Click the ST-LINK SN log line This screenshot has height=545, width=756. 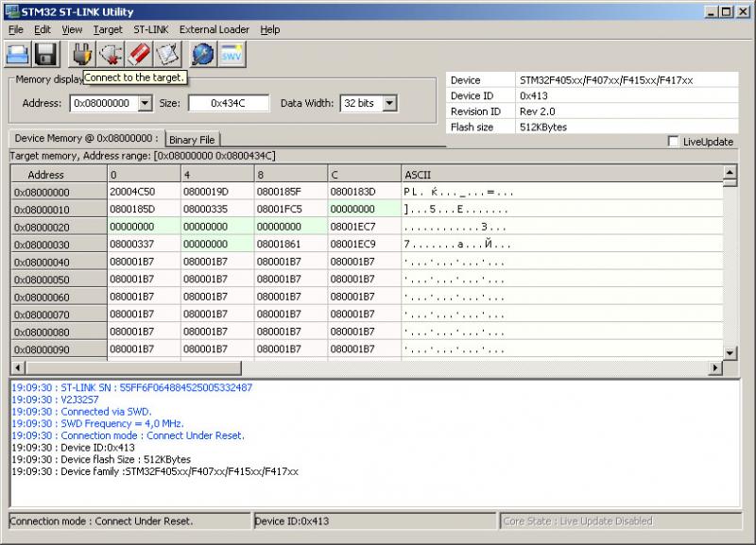point(131,387)
